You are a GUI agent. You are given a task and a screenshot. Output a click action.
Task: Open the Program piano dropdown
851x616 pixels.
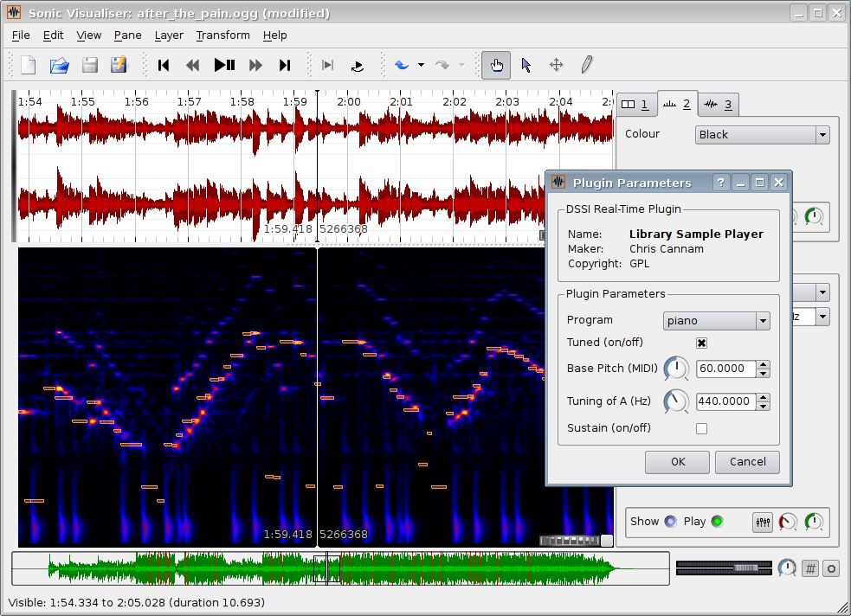pyautogui.click(x=716, y=321)
